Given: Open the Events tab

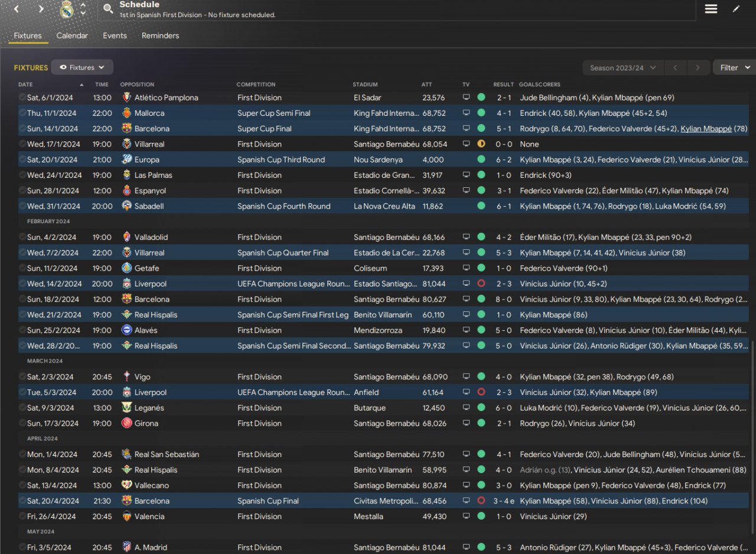Looking at the screenshot, I should pos(115,35).
